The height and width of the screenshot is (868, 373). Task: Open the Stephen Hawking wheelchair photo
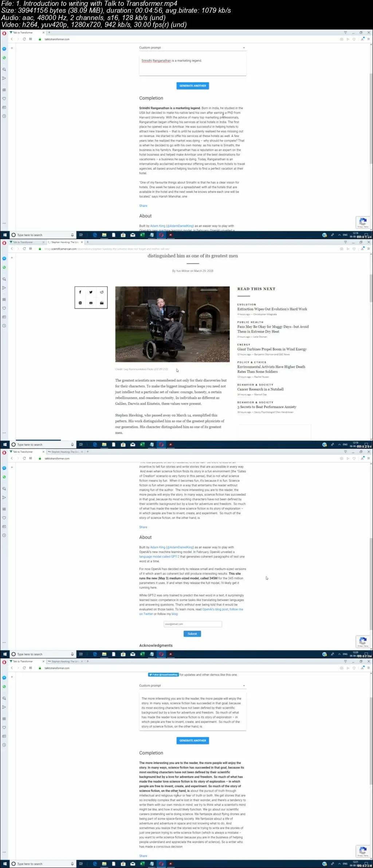tap(172, 324)
